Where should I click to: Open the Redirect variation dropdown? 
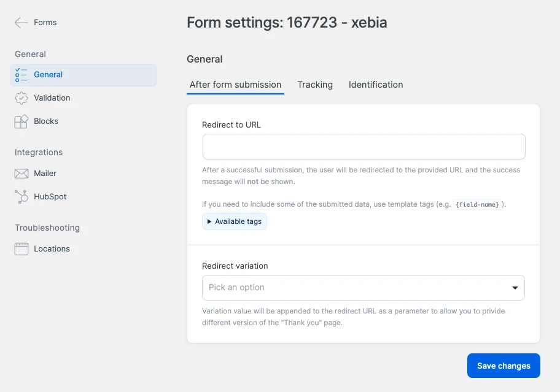tap(364, 287)
